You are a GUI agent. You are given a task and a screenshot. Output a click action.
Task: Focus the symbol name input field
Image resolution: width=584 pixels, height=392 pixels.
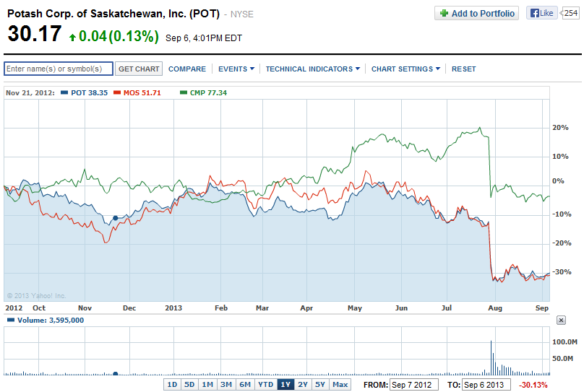pyautogui.click(x=59, y=69)
